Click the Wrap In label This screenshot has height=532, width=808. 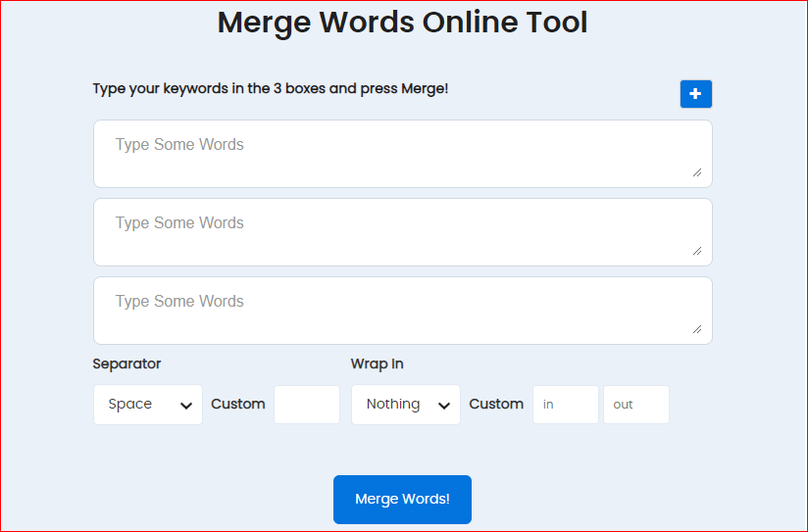coord(377,363)
